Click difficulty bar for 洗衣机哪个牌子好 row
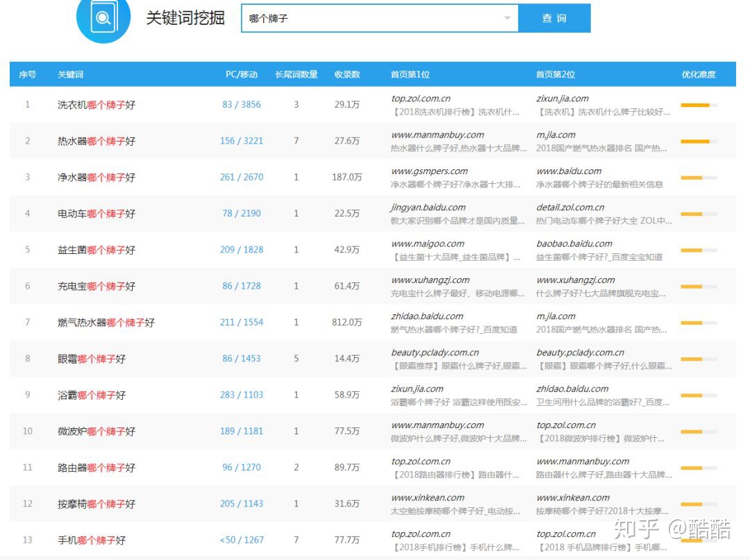The image size is (750, 560). [699, 105]
